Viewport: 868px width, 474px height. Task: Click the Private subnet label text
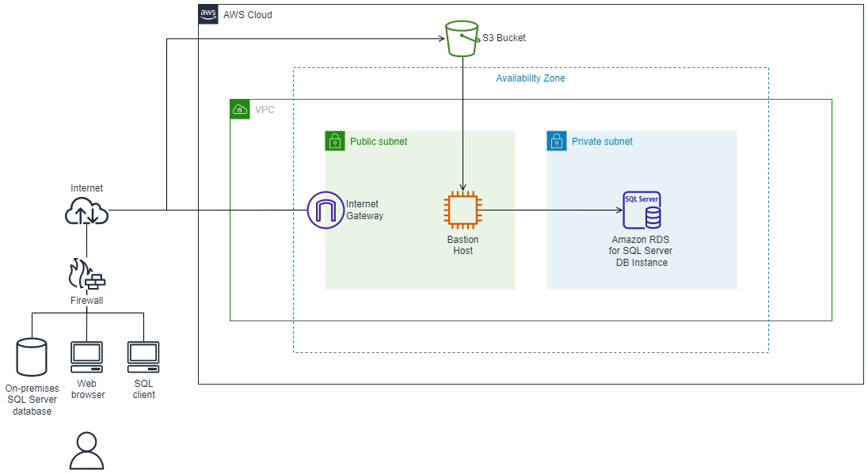(602, 141)
